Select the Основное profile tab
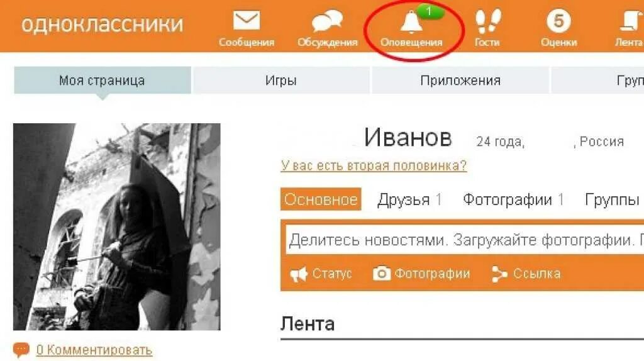The height and width of the screenshot is (361, 644). pos(321,199)
